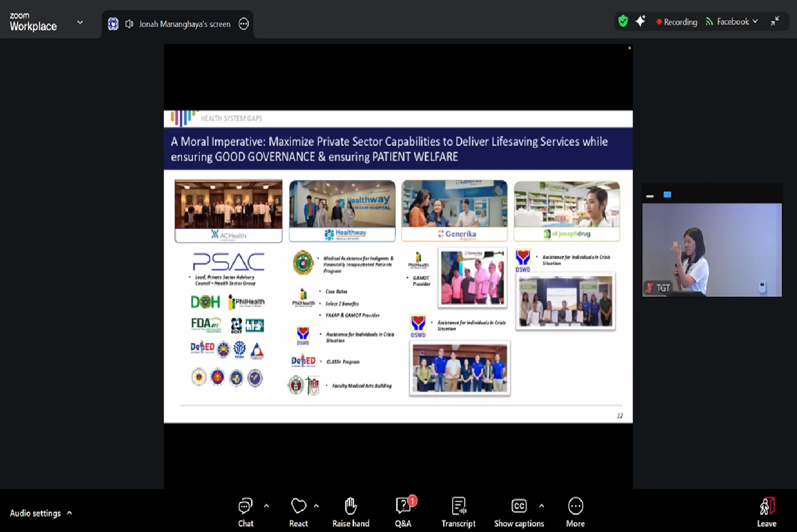The width and height of the screenshot is (797, 532).
Task: Open the Q&A panel
Action: (x=403, y=512)
